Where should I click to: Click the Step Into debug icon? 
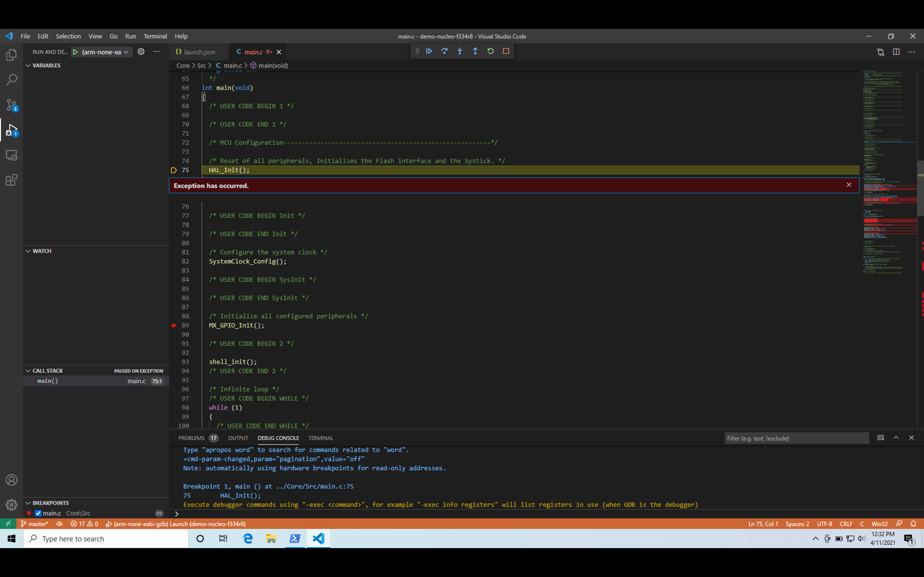(x=460, y=51)
